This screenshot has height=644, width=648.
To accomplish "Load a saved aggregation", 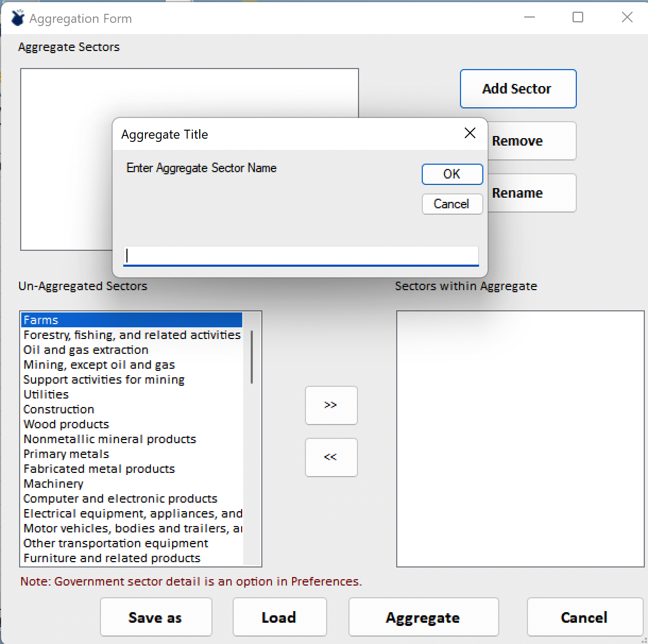I will click(279, 617).
